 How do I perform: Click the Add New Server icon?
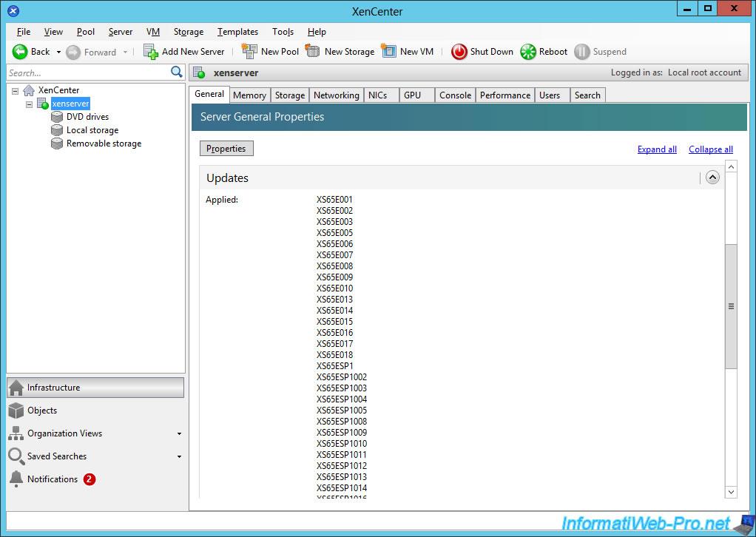[x=151, y=52]
